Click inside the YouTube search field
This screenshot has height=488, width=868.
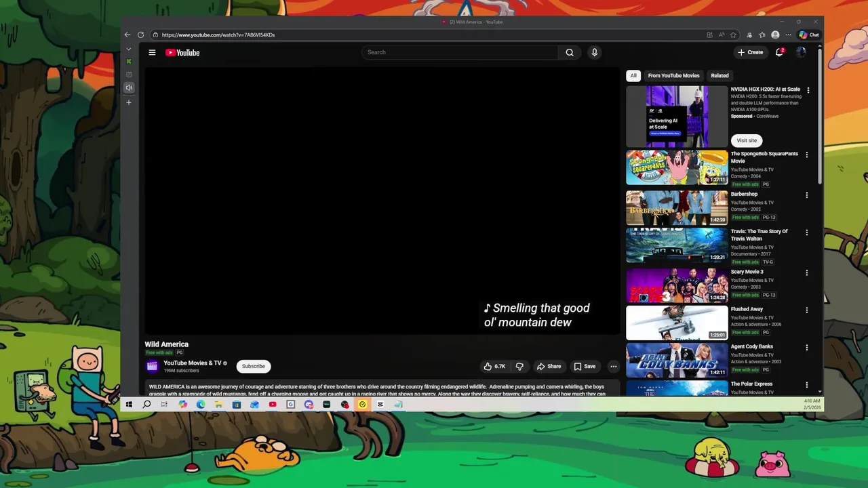click(x=460, y=52)
